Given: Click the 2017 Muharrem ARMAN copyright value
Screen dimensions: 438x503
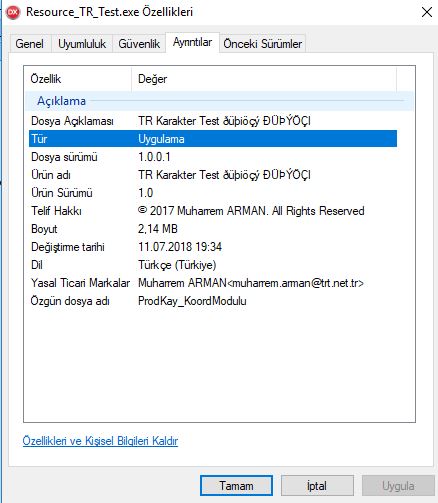Looking at the screenshot, I should tap(251, 211).
